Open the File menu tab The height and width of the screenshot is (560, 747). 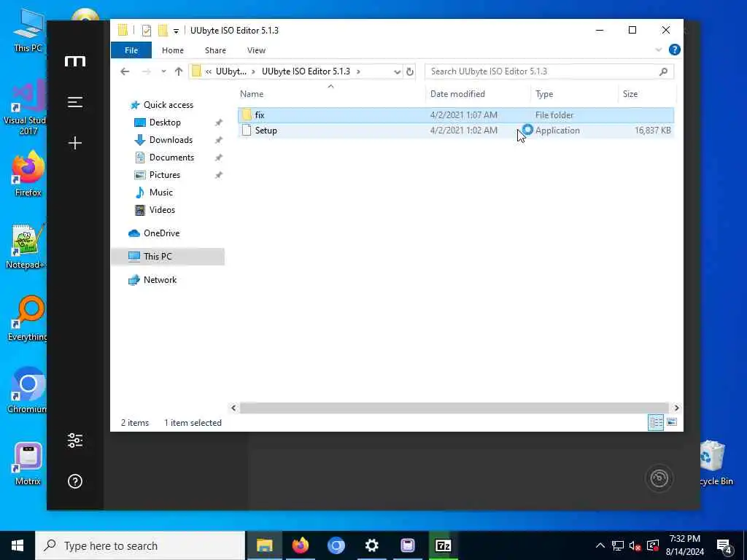pos(131,50)
